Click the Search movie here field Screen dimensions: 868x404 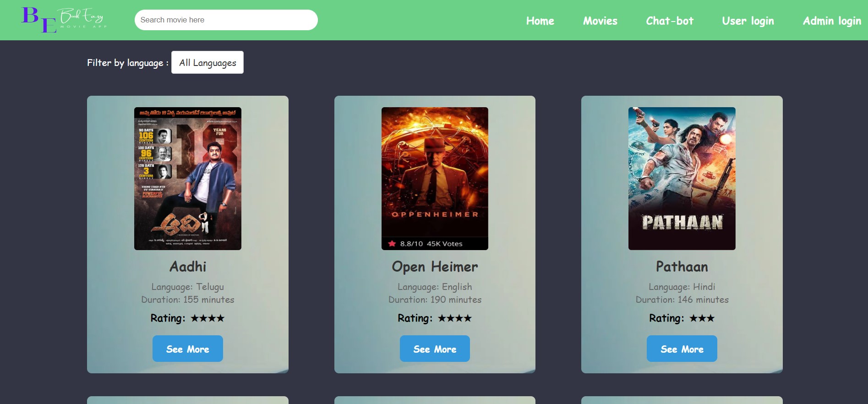point(226,20)
